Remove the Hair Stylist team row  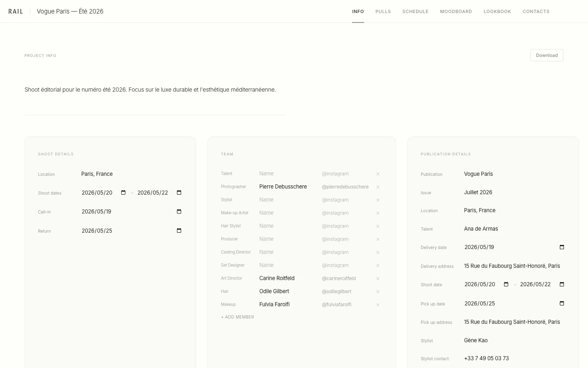click(378, 226)
